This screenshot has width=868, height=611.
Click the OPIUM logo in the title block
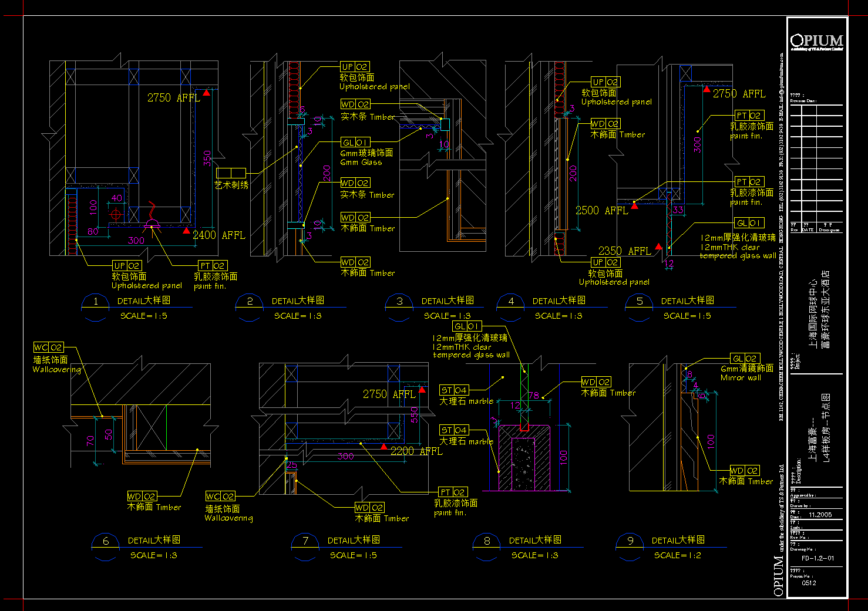tap(816, 41)
